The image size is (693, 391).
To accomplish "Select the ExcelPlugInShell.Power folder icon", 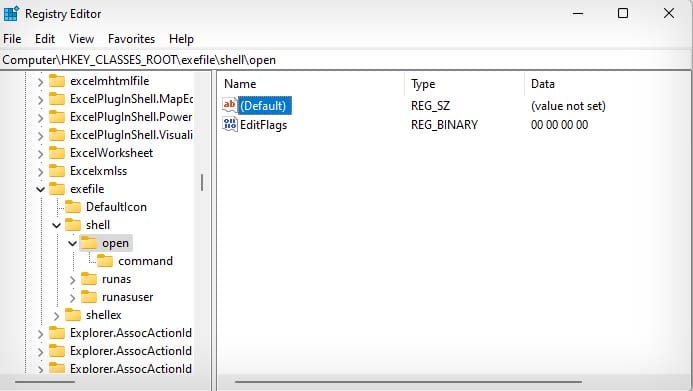I will (x=57, y=117).
